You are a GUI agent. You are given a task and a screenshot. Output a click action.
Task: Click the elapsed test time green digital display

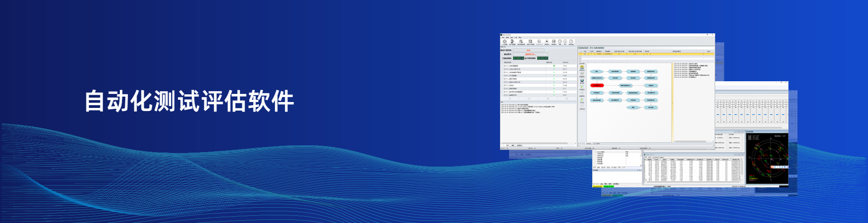pos(519,58)
